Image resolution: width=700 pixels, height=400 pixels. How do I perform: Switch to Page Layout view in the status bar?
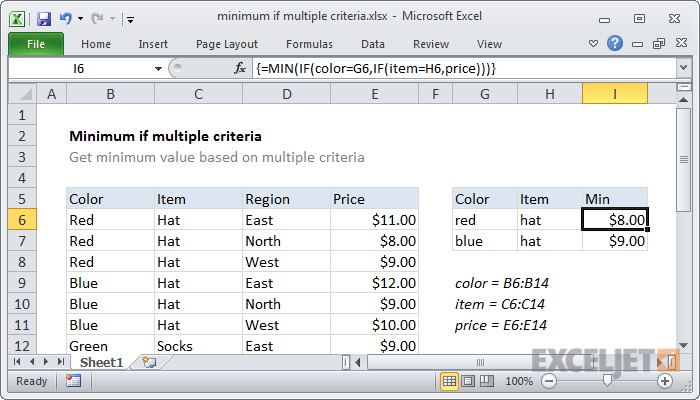tap(468, 381)
